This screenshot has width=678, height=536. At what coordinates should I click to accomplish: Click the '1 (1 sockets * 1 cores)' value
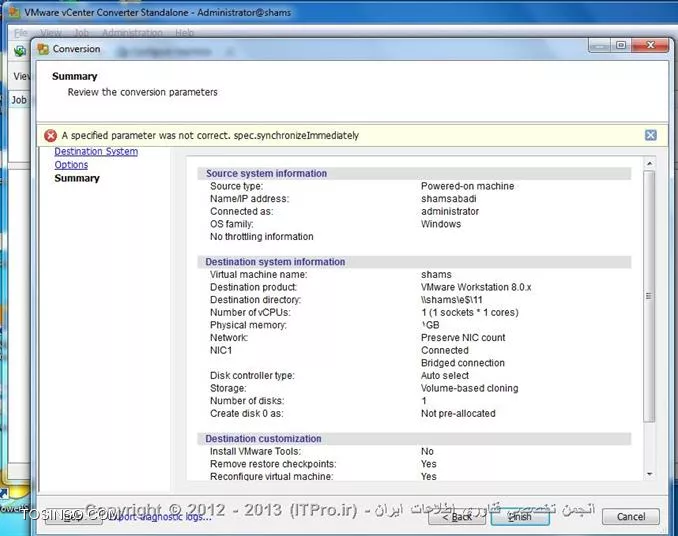coord(470,313)
